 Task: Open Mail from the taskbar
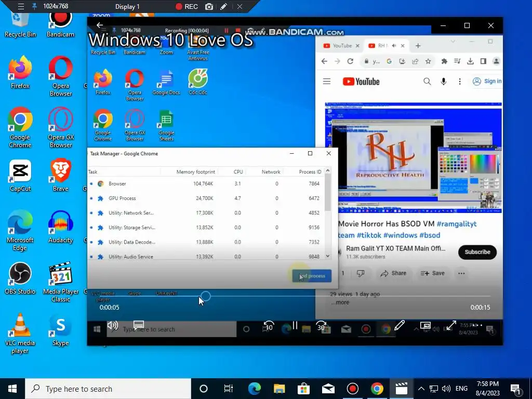tap(328, 389)
